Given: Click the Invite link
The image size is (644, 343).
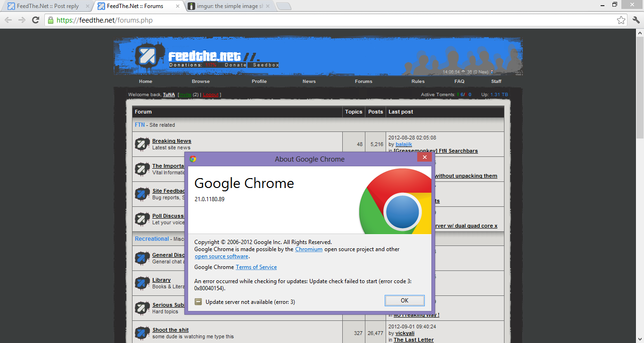Looking at the screenshot, I should click(x=186, y=95).
